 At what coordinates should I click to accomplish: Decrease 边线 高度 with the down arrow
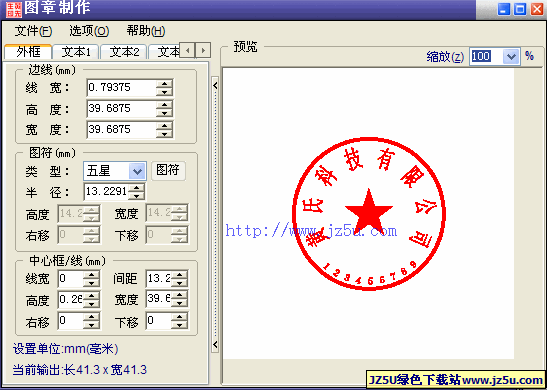click(x=164, y=113)
